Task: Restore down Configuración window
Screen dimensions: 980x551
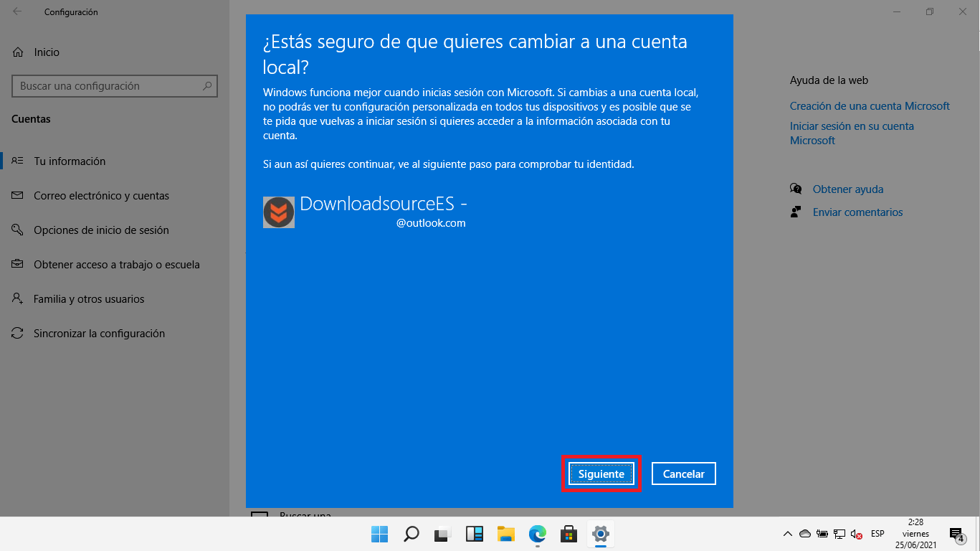Action: pos(930,11)
